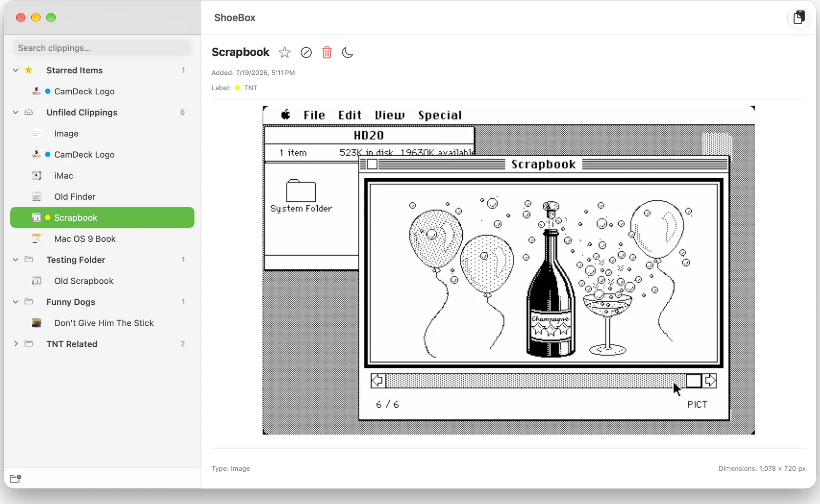Click the right scroll arrow in preview
The image size is (820, 504).
coord(710,381)
